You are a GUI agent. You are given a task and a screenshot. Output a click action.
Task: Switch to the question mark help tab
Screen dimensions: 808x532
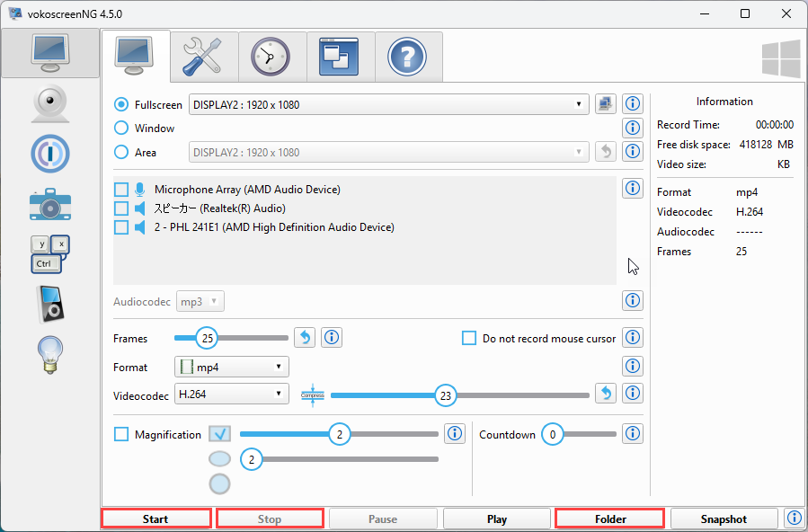click(408, 56)
